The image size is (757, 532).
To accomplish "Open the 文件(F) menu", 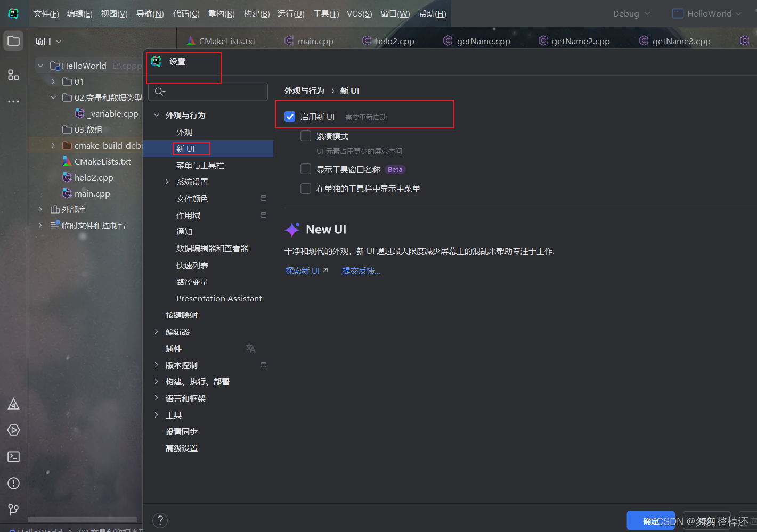I will 46,13.
